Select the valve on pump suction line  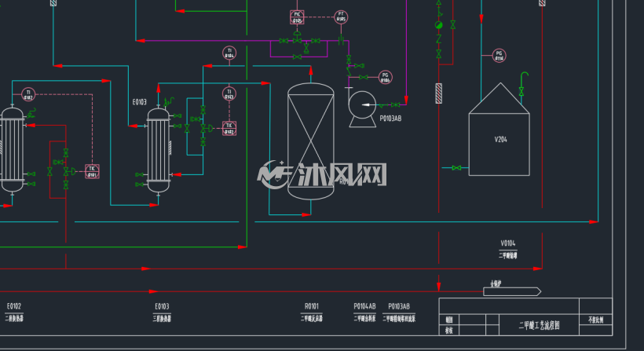pos(396,105)
